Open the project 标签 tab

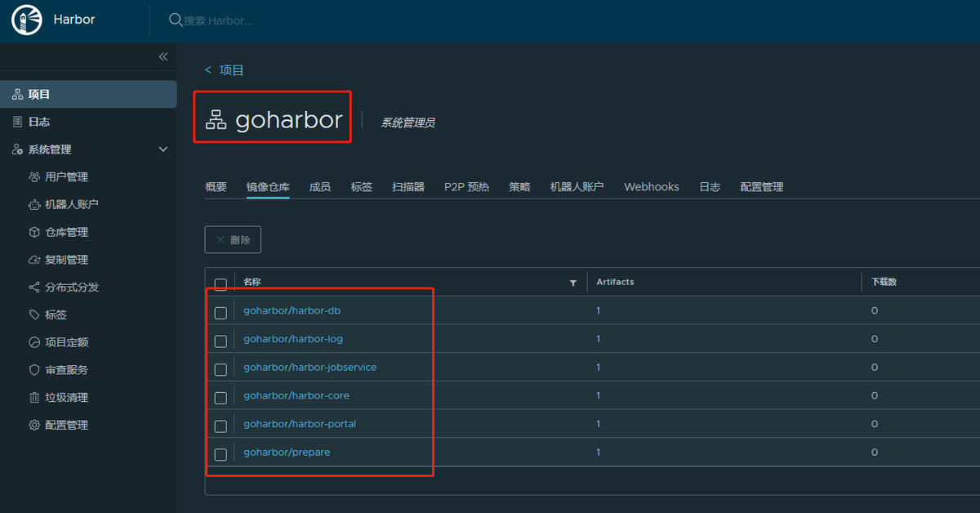pos(362,187)
